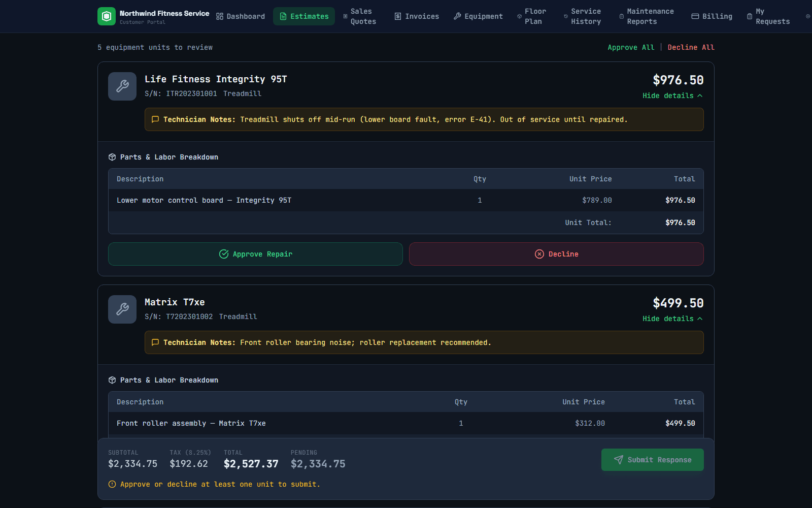The width and height of the screenshot is (812, 508).
Task: Click the Dashboard grid icon
Action: (x=220, y=16)
